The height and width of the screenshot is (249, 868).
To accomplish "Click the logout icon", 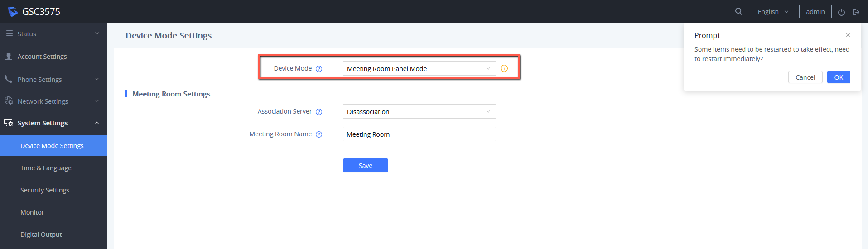I will (x=856, y=12).
